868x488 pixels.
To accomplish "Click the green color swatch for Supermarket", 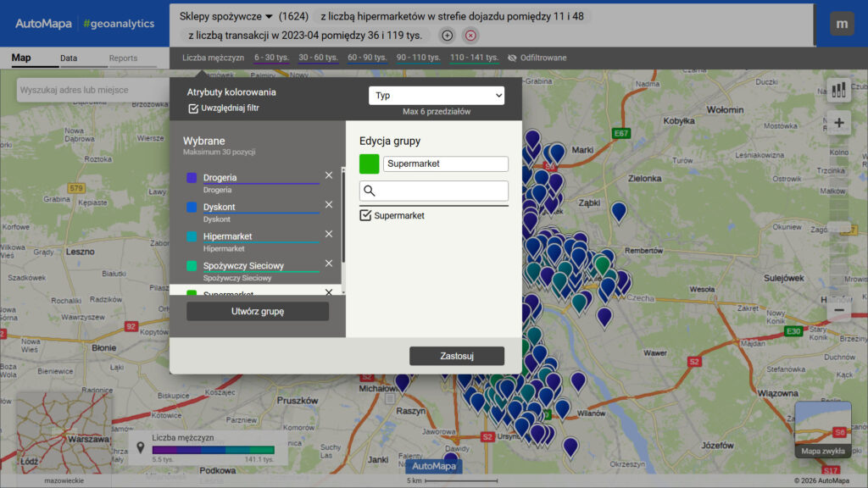I will 368,163.
